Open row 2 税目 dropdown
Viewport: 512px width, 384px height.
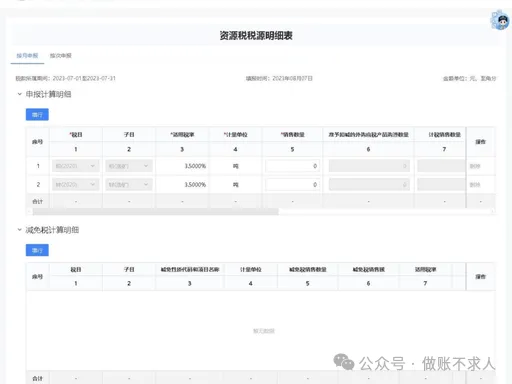[x=76, y=185]
